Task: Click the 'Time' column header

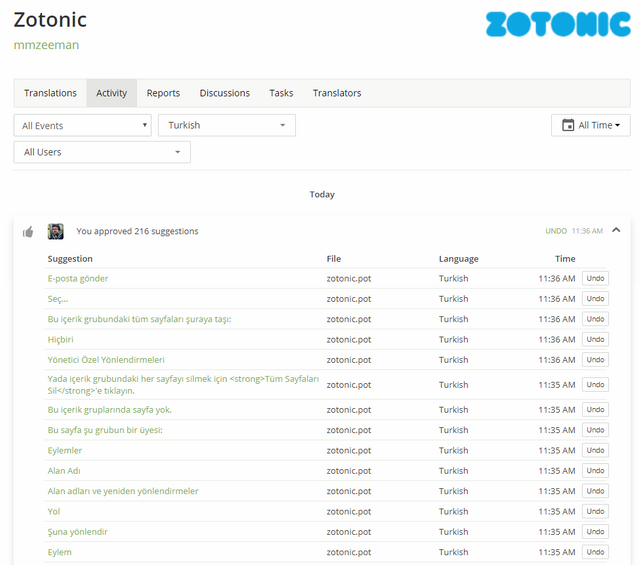Action: point(565,259)
